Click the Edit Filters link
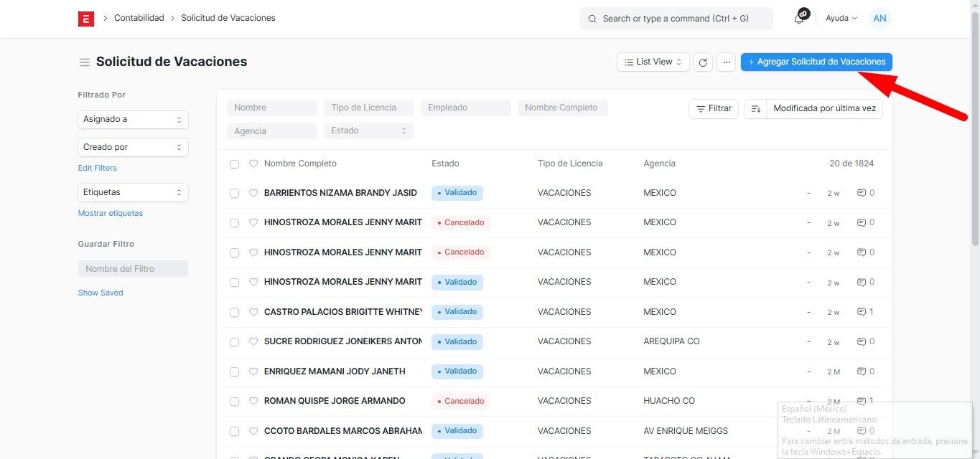 (x=97, y=168)
